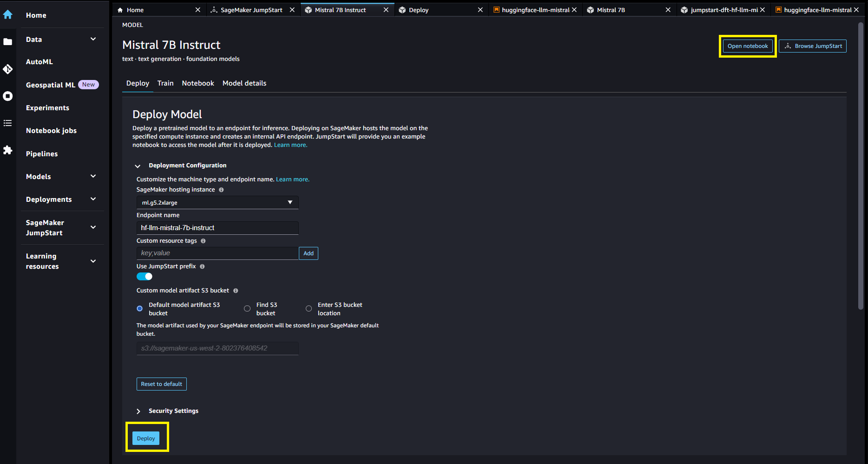The width and height of the screenshot is (868, 464).
Task: Open AutoML from the sidebar
Action: click(x=39, y=62)
